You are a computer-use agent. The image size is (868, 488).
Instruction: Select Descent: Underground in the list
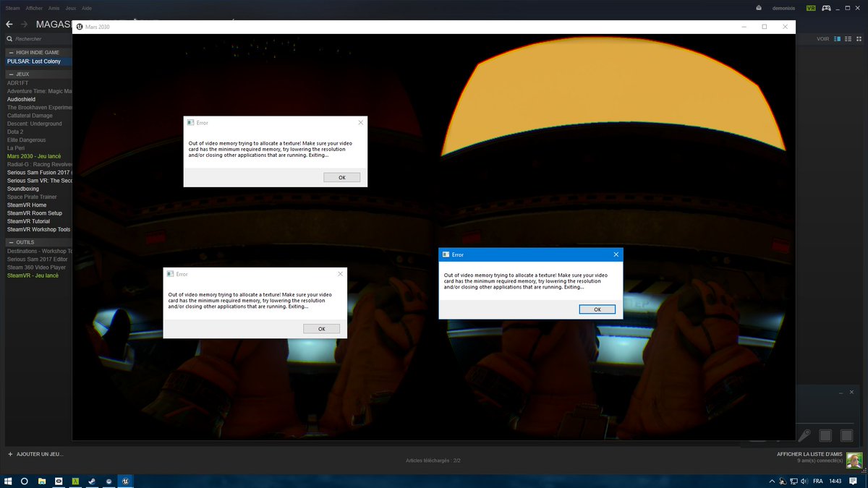(x=35, y=124)
